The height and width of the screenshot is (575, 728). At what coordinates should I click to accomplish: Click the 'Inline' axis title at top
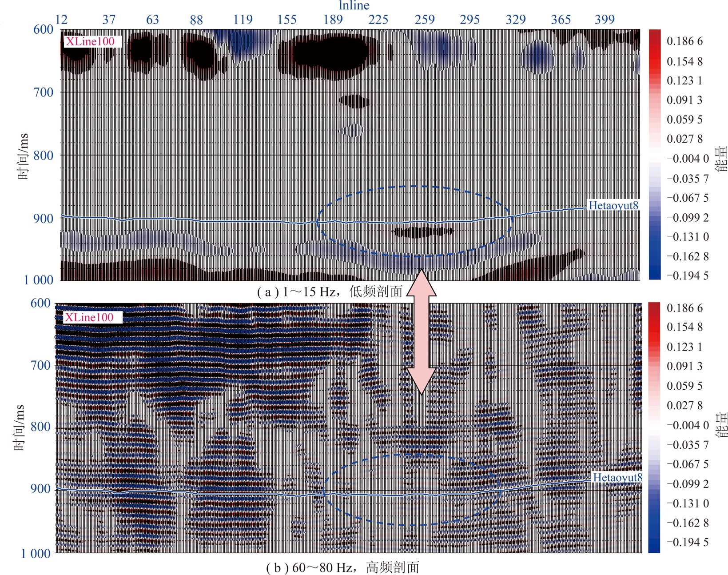click(354, 5)
